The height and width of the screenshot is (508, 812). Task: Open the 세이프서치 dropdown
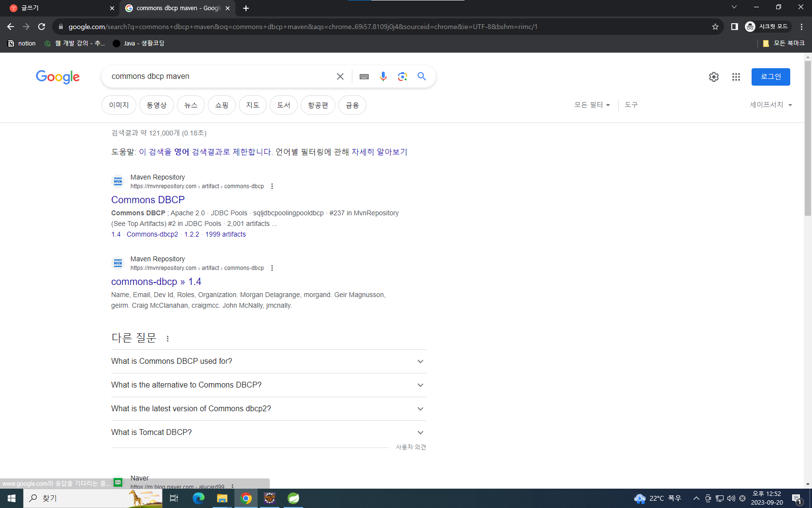click(771, 105)
